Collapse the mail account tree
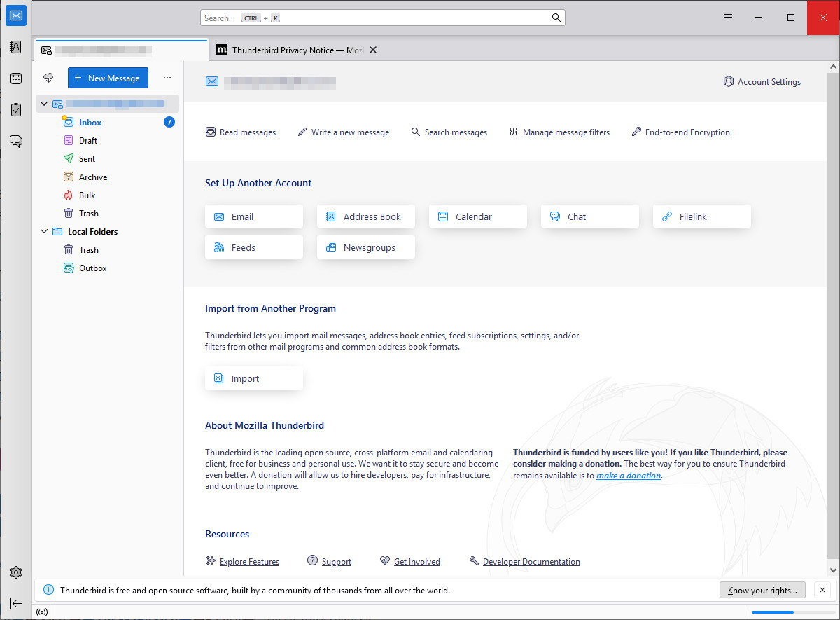Image resolution: width=840 pixels, height=620 pixels. pos(44,104)
